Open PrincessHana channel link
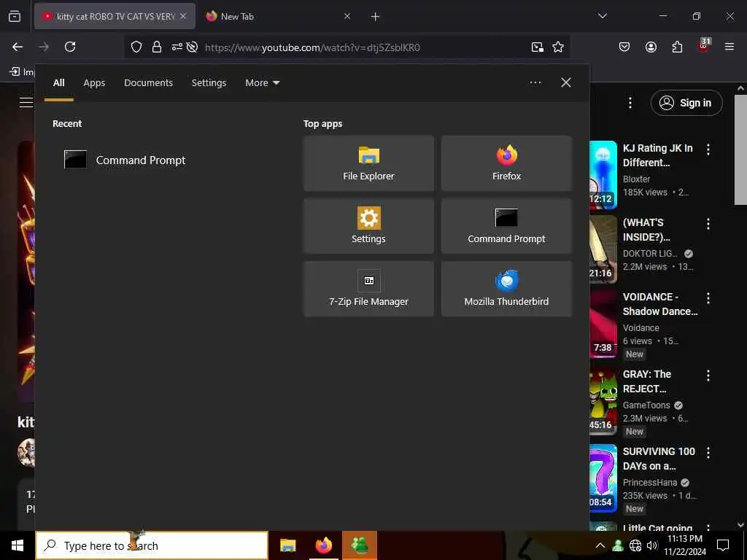747x560 pixels. (x=650, y=483)
